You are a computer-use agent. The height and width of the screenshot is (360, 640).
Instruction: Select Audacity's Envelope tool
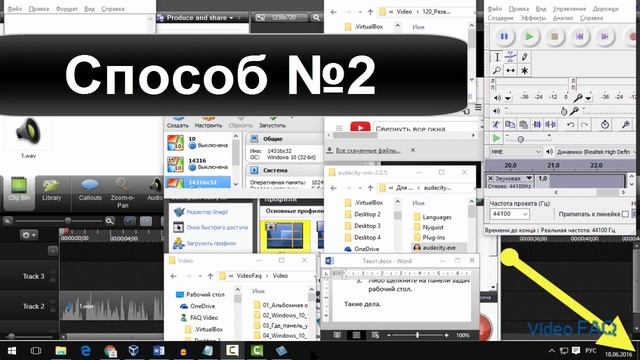tap(511, 57)
